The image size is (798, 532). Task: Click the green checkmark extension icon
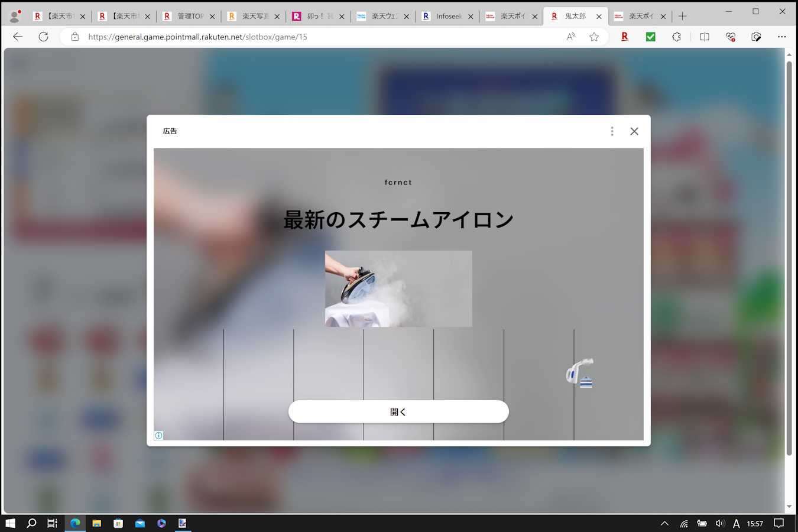coord(650,37)
